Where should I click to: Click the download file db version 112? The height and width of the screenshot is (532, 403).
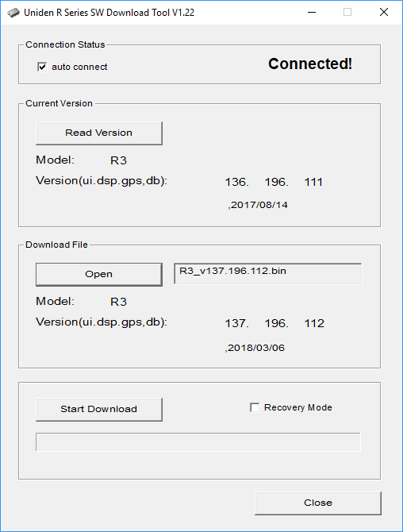(314, 323)
